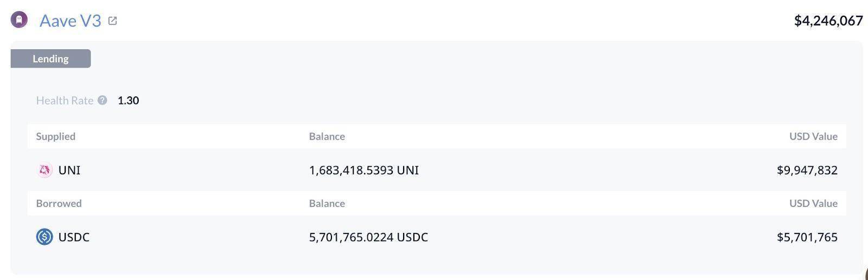
Task: Click Balance header in Borrowed section
Action: coord(327,204)
